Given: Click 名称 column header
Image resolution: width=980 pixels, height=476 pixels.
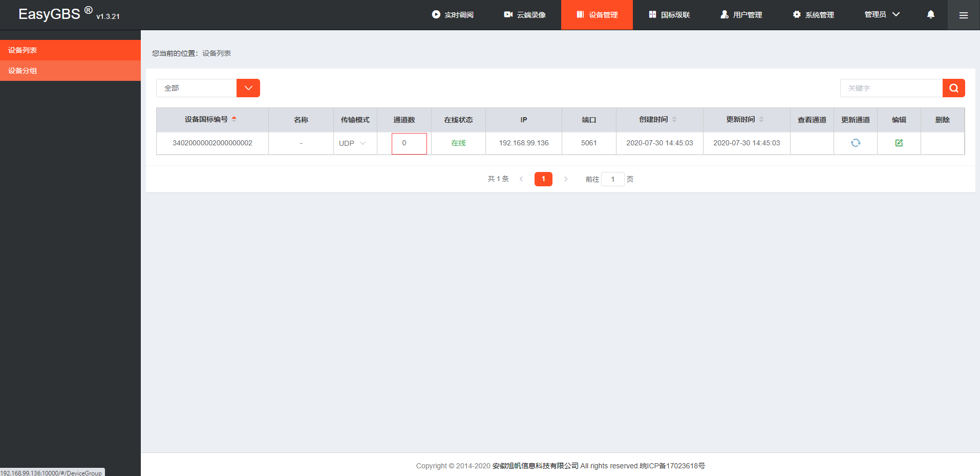Looking at the screenshot, I should point(301,120).
